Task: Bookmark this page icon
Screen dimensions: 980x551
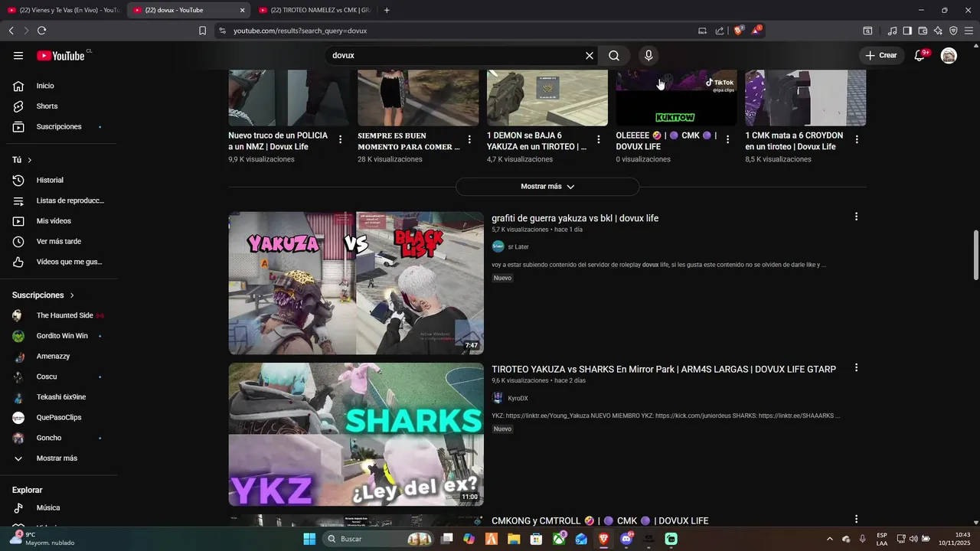Action: [202, 31]
